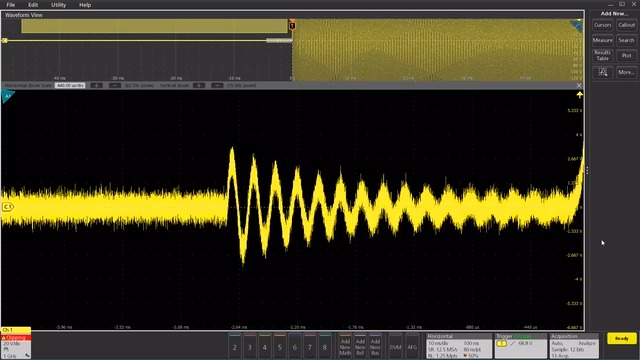Viewport: 640px width, 360px height.
Task: Click the Waveform View title
Action: coord(24,15)
